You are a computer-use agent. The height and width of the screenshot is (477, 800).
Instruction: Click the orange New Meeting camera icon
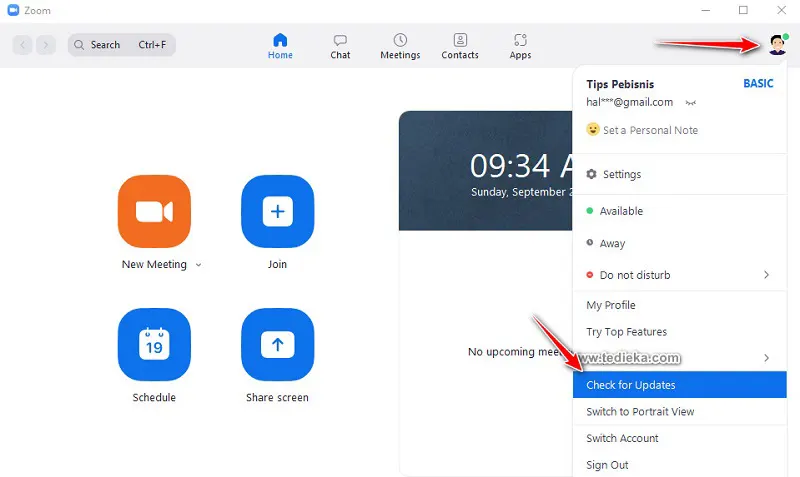coord(154,211)
